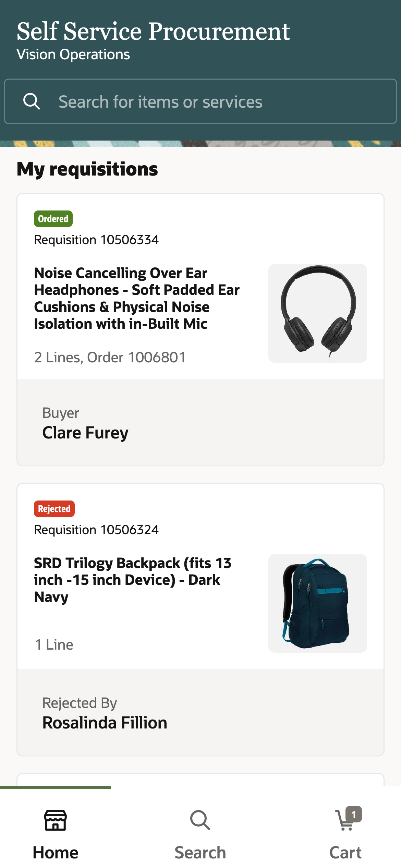
Task: Open the SRD Trilogy Backpack thumbnail
Action: point(317,603)
